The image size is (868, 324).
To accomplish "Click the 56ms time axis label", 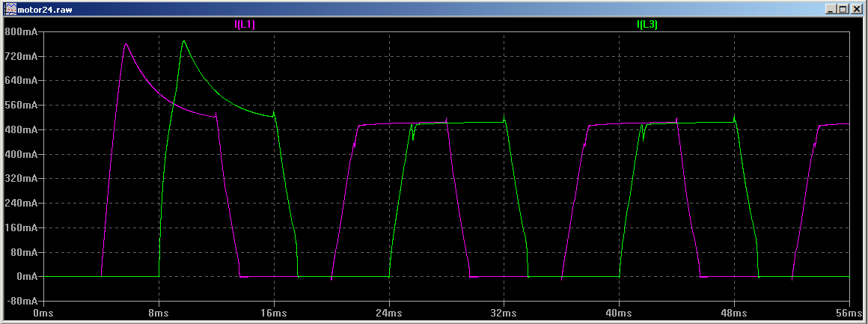I will click(850, 314).
